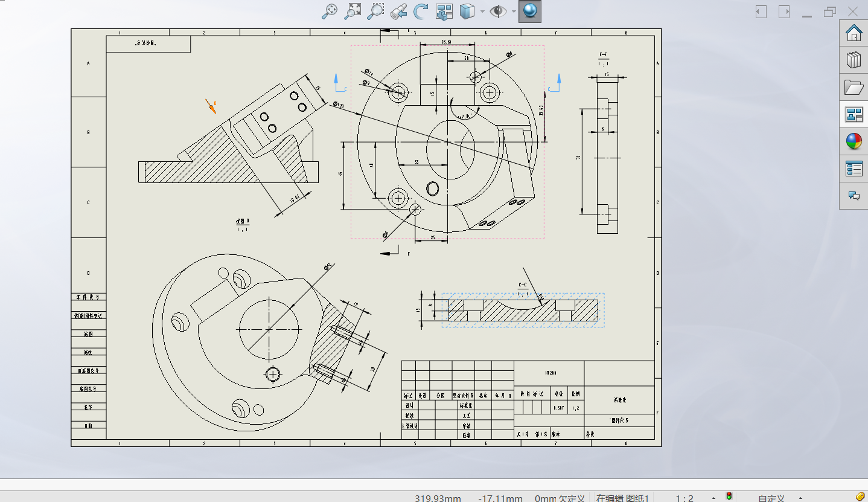Select the 19.67 dimension on auxiliary view
This screenshot has width=868, height=502.
(x=296, y=199)
